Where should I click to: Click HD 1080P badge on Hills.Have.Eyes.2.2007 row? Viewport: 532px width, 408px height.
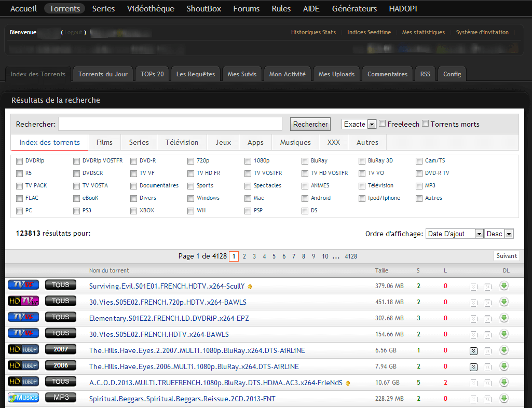tap(23, 349)
